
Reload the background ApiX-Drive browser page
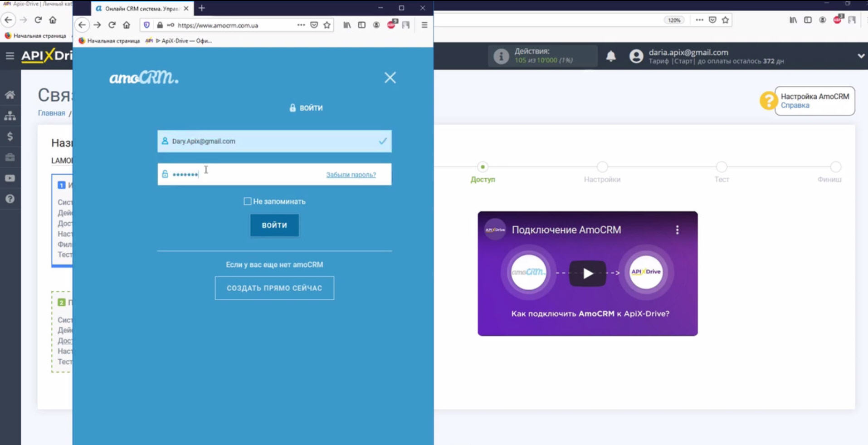coord(38,20)
